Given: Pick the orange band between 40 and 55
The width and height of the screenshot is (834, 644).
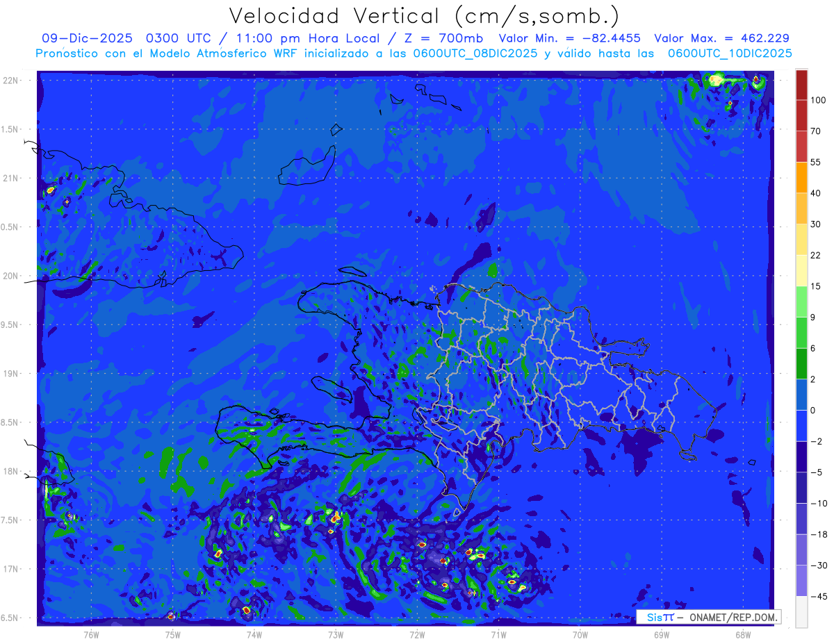Looking at the screenshot, I should (x=801, y=177).
